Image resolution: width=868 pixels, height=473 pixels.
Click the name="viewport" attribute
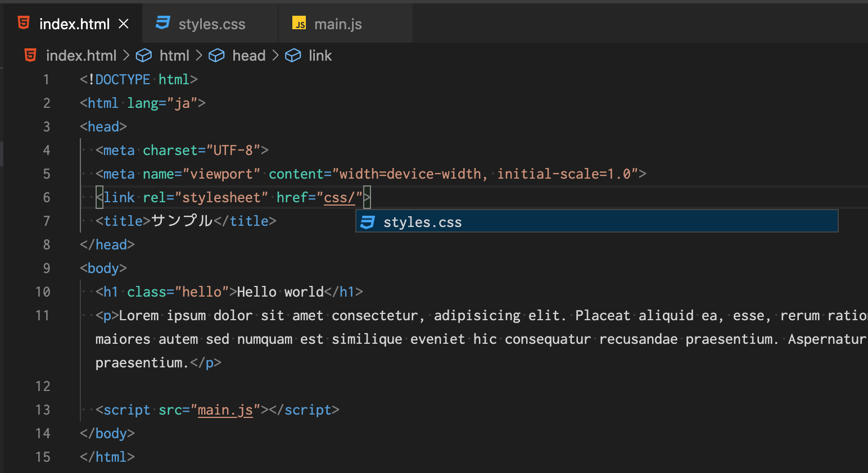coord(202,174)
